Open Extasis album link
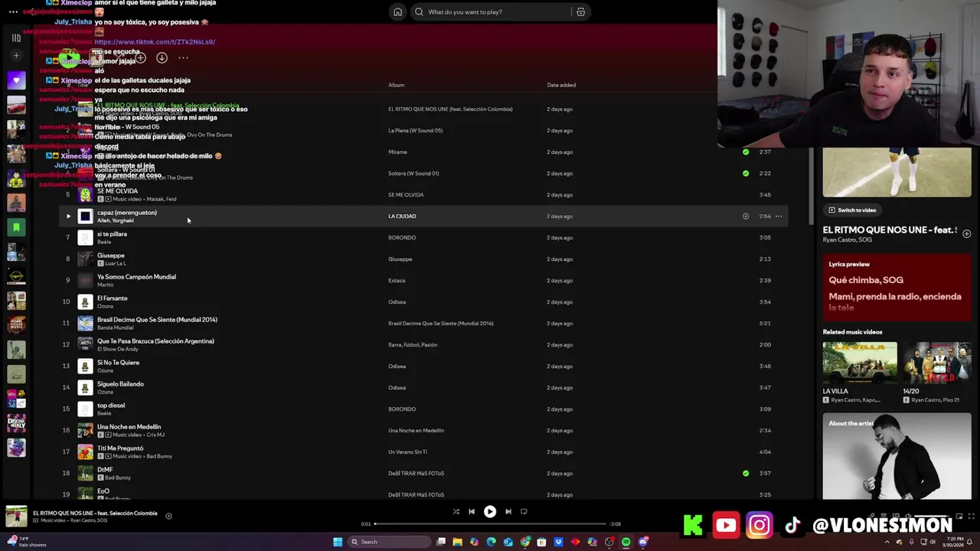980x551 pixels. (397, 281)
